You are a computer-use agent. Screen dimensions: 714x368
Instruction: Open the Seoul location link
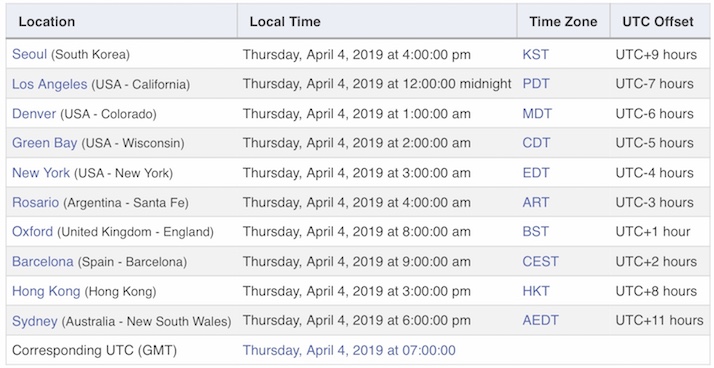pos(30,54)
